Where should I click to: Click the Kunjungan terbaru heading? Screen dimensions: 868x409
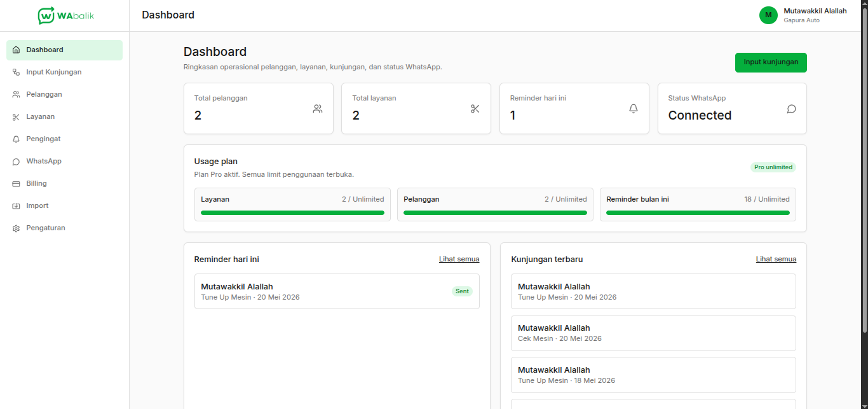547,260
